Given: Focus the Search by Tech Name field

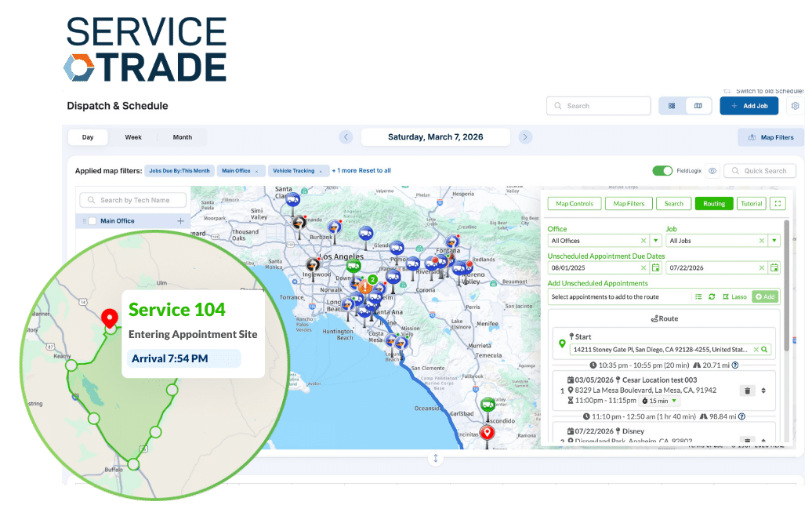Looking at the screenshot, I should pos(133,200).
